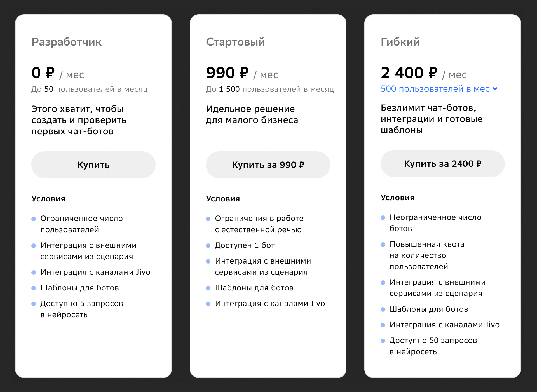Image resolution: width=537 pixels, height=392 pixels.
Task: Click bullet beside Доступно 50 запросов
Action: pyautogui.click(x=383, y=341)
